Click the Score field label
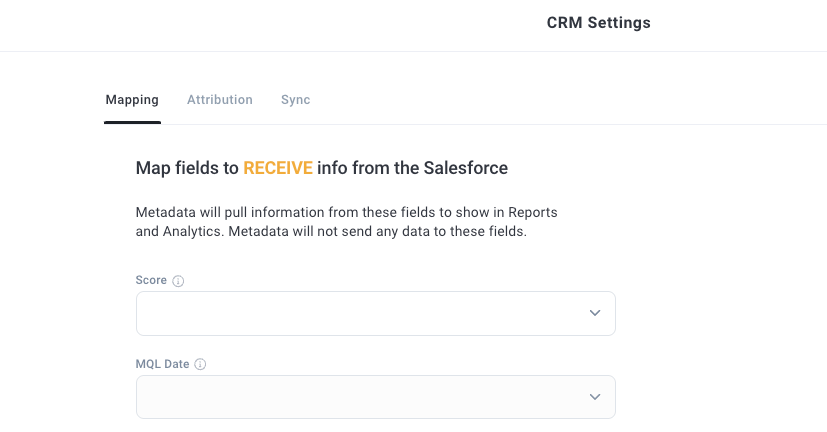This screenshot has width=827, height=432. pyautogui.click(x=151, y=280)
